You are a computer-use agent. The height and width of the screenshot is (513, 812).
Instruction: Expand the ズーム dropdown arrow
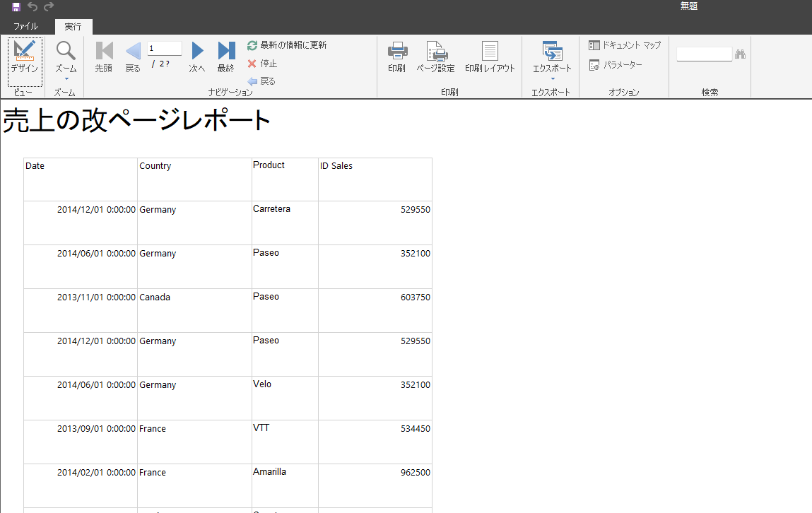point(66,78)
